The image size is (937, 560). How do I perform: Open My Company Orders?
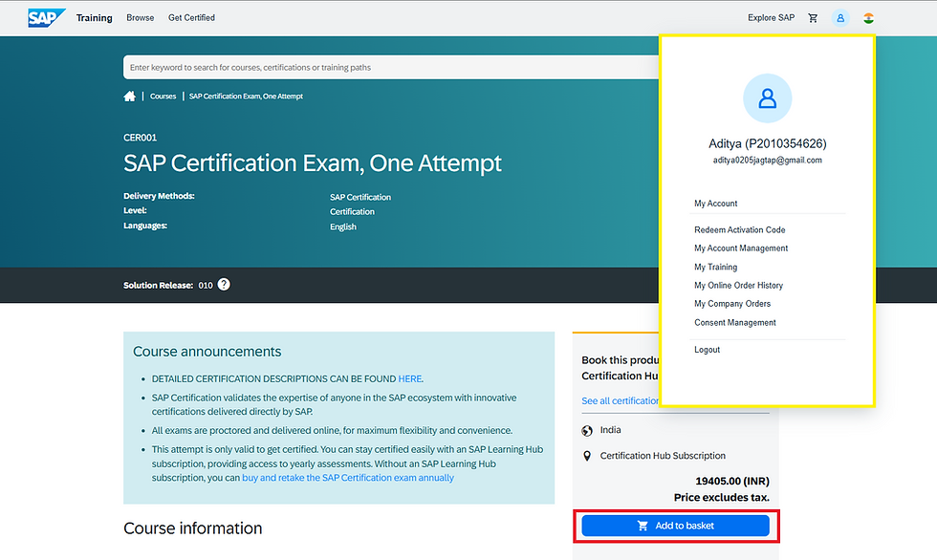point(732,304)
